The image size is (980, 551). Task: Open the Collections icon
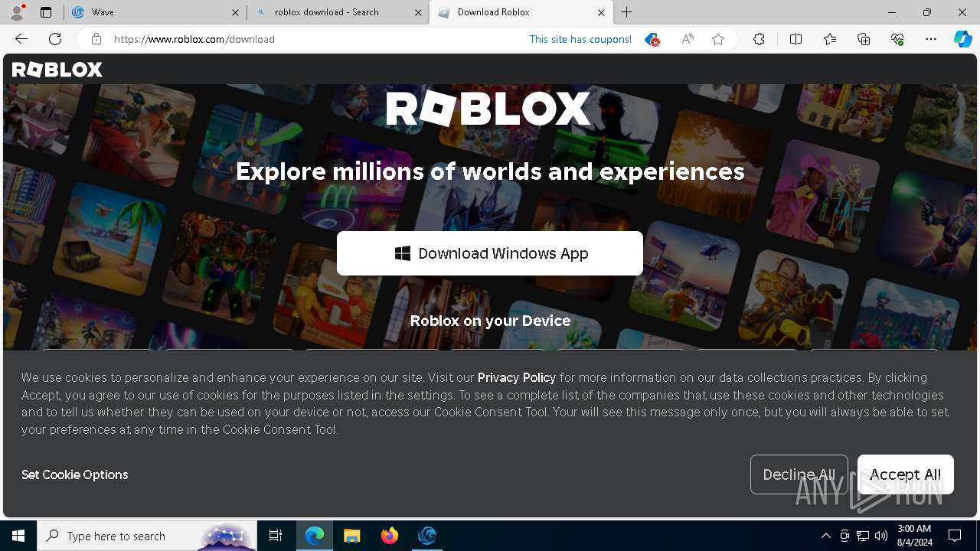(864, 39)
